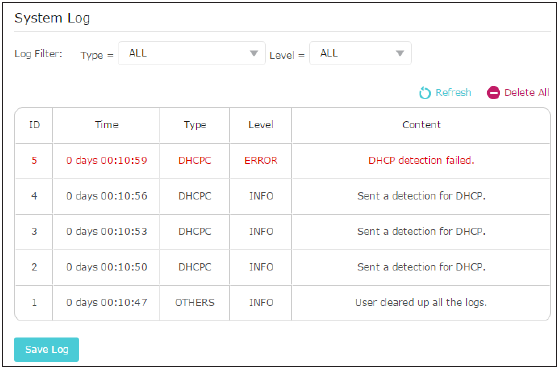Select the time cell 0 days 00:10:47

coord(107,303)
